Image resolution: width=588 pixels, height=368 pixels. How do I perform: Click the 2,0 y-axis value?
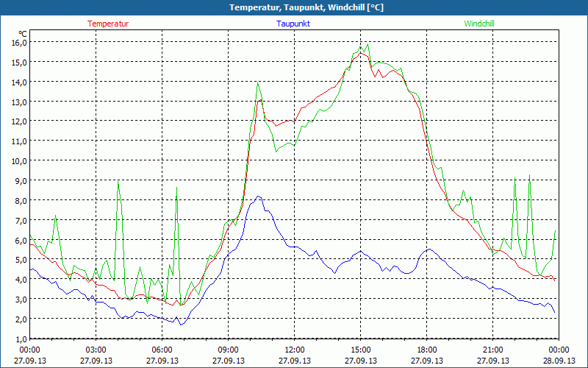point(21,319)
